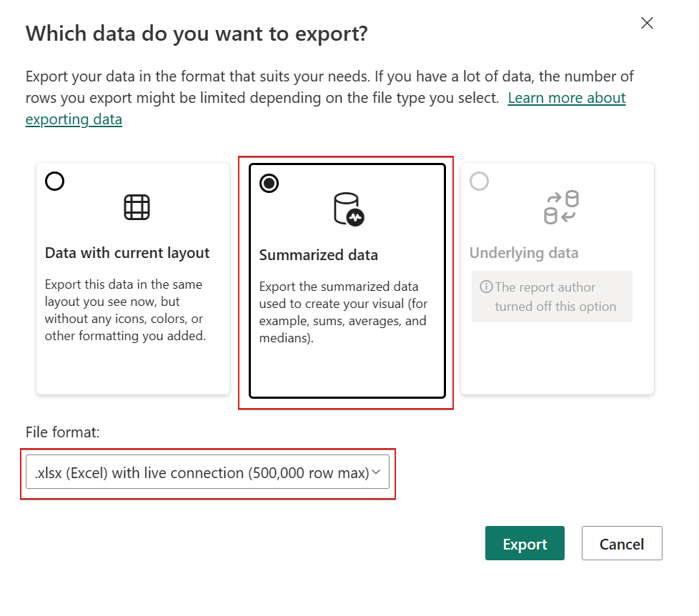The height and width of the screenshot is (616, 699).
Task: Click the Export button
Action: (525, 544)
